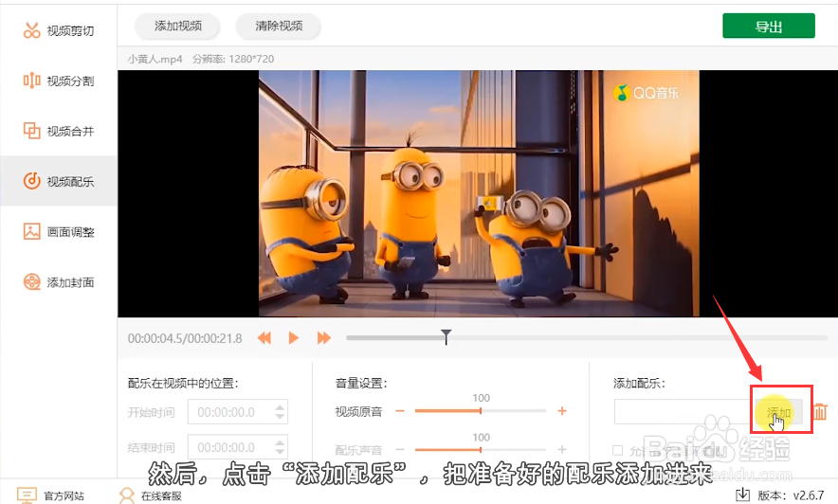Toggle the checkbox under 添加配乐 field
This screenshot has width=838, height=504.
coord(618,450)
